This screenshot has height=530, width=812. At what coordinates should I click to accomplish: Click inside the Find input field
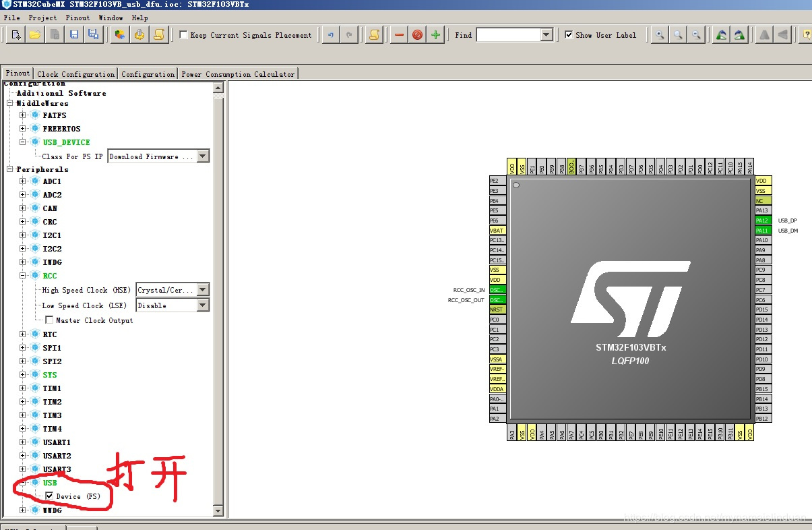click(508, 35)
